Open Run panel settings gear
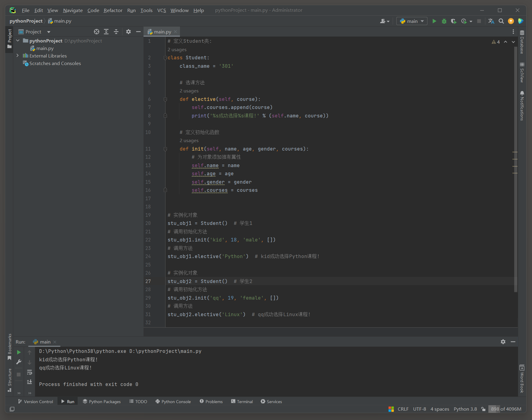This screenshot has width=532, height=420. point(503,342)
